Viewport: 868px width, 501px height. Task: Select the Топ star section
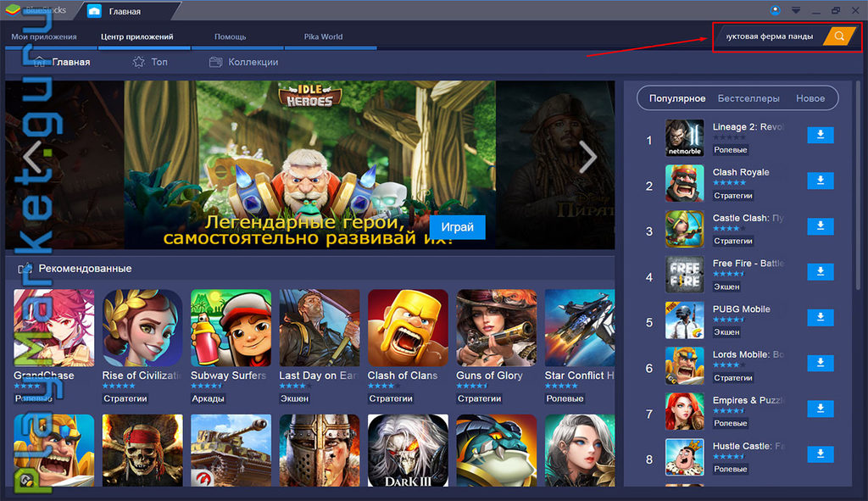coord(151,62)
